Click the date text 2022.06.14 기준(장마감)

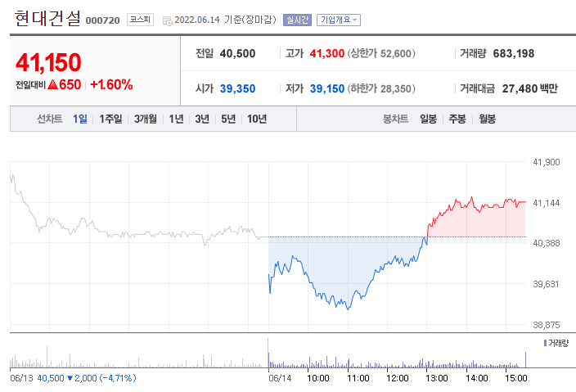[225, 20]
